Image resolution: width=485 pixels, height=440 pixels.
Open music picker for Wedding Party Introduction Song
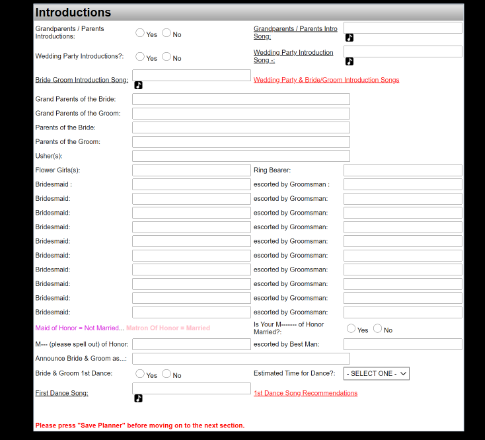click(x=349, y=61)
